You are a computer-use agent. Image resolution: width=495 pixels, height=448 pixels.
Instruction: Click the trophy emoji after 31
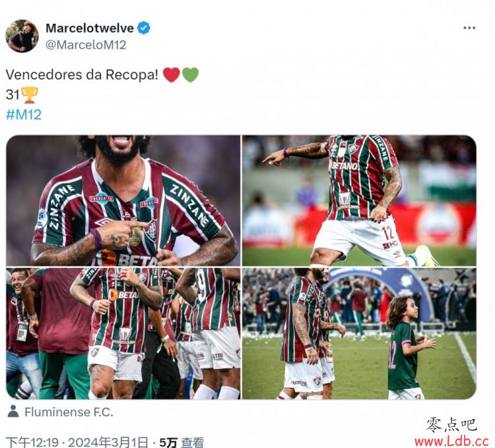click(x=30, y=95)
